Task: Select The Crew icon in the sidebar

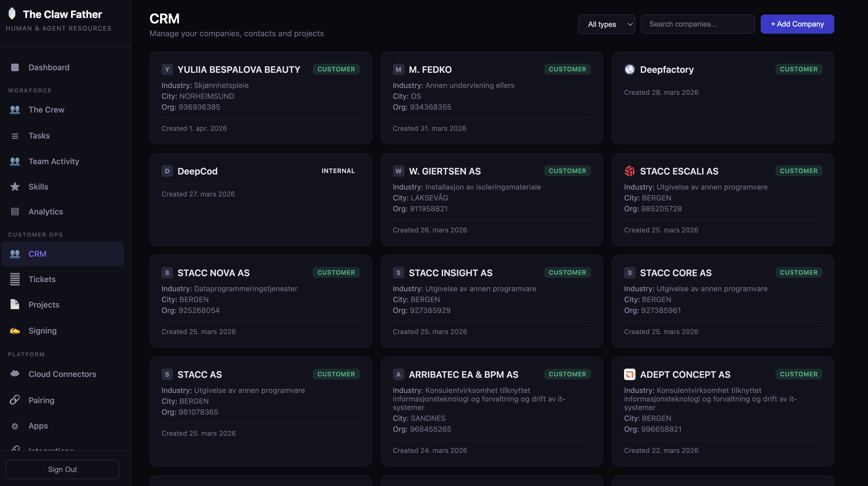Action: coord(15,110)
